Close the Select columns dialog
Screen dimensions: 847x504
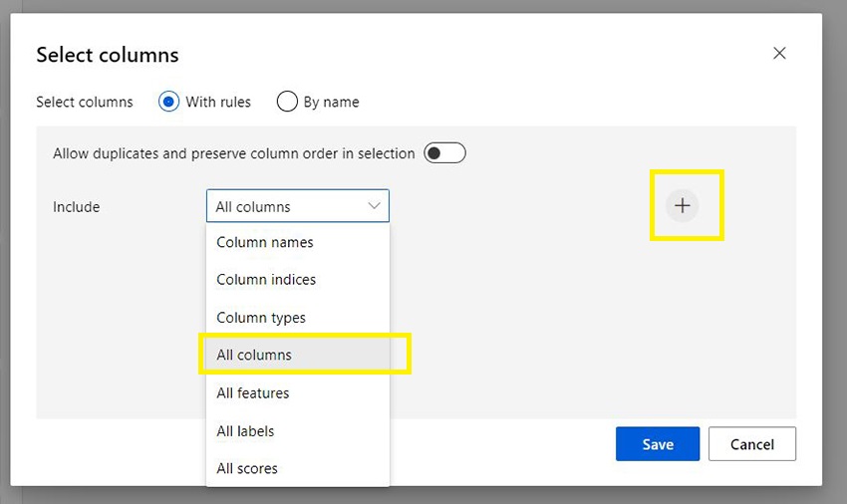click(x=779, y=54)
